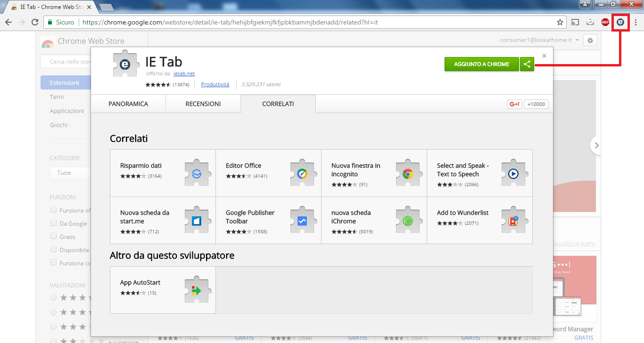Click the right chevron to next extension
644x343 pixels.
coord(596,146)
